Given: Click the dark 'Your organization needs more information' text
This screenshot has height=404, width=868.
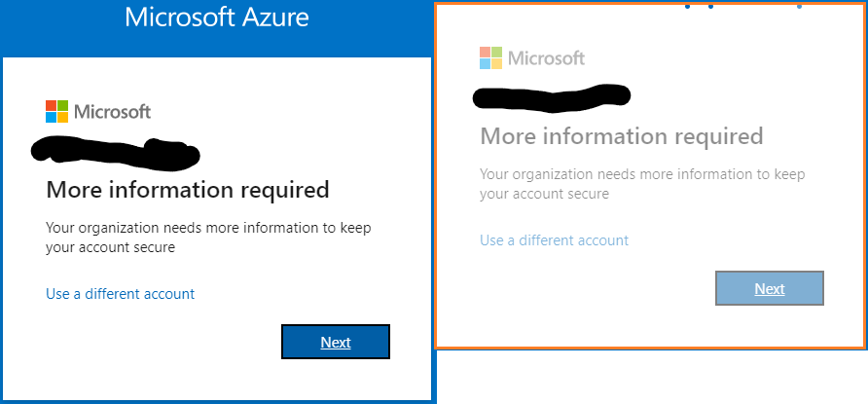Looking at the screenshot, I should (208, 238).
